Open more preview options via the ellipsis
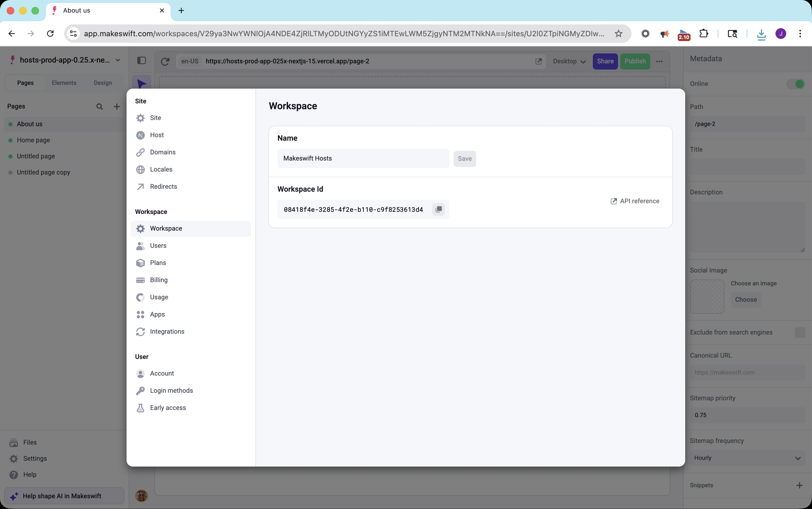The height and width of the screenshot is (509, 812). [659, 61]
